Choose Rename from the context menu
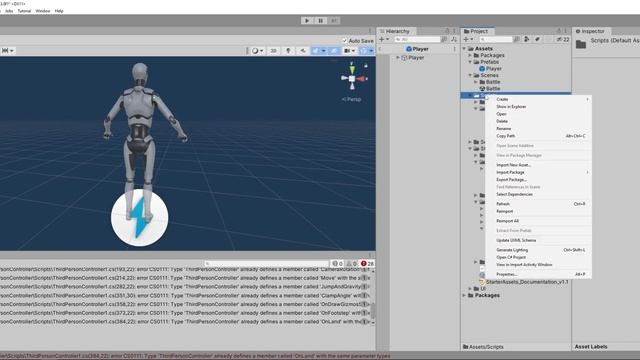The width and height of the screenshot is (640, 360). 538,129
